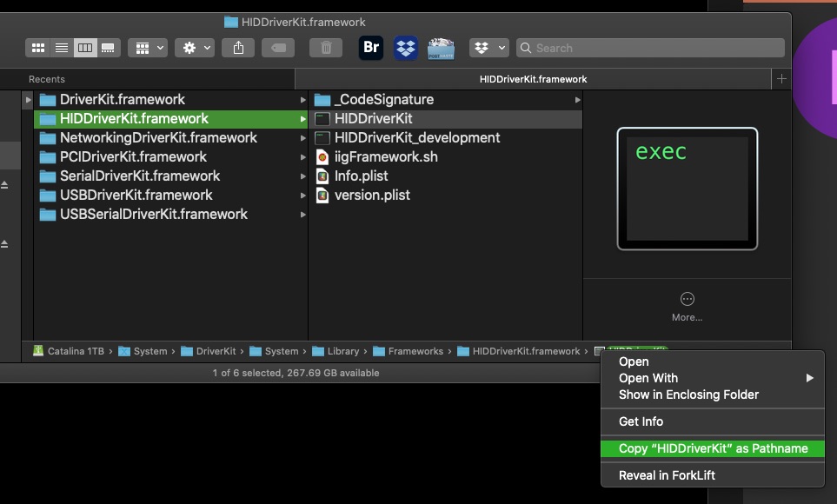Choose Open from the context menu
Viewport: 837px width, 504px height.
713,361
